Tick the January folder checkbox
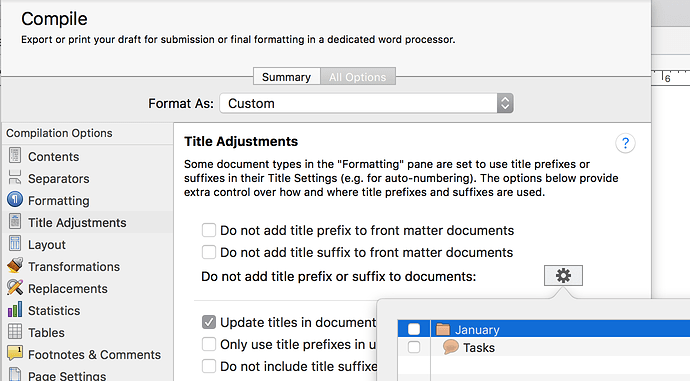 pyautogui.click(x=414, y=329)
